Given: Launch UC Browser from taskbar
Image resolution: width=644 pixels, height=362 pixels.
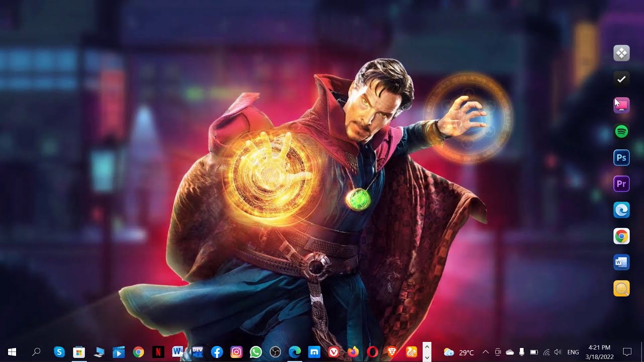Looking at the screenshot, I should coord(412,352).
